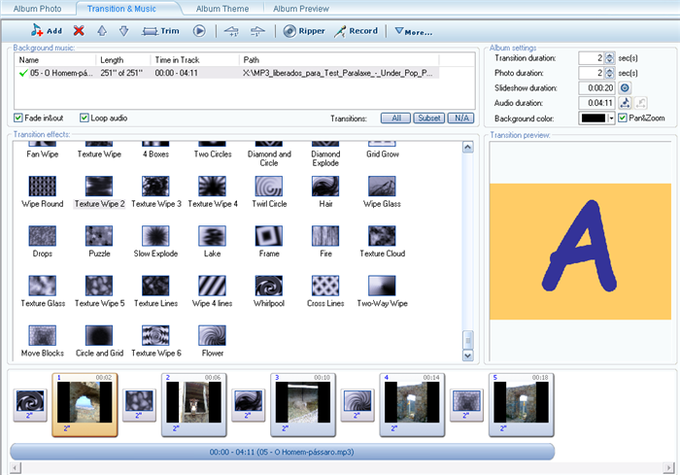Select the 05 - O Homem-pá... music row
Screen dimensions: 680x475
[228, 73]
